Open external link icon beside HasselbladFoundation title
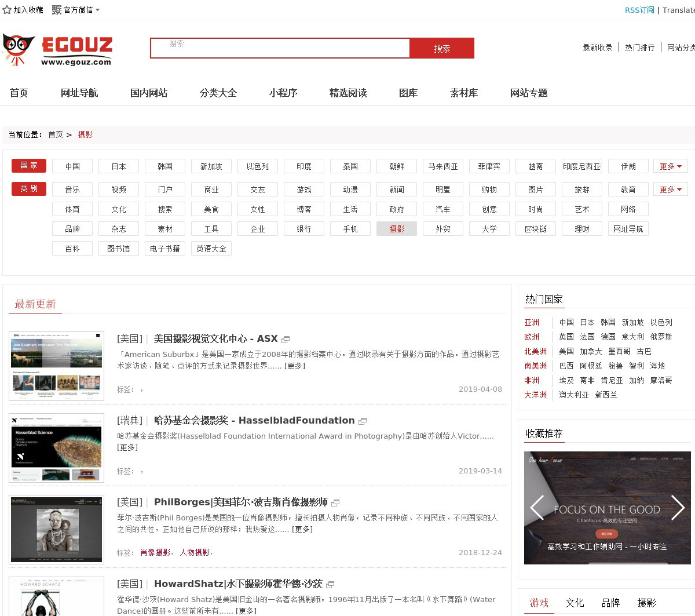695x616 pixels. point(363,421)
